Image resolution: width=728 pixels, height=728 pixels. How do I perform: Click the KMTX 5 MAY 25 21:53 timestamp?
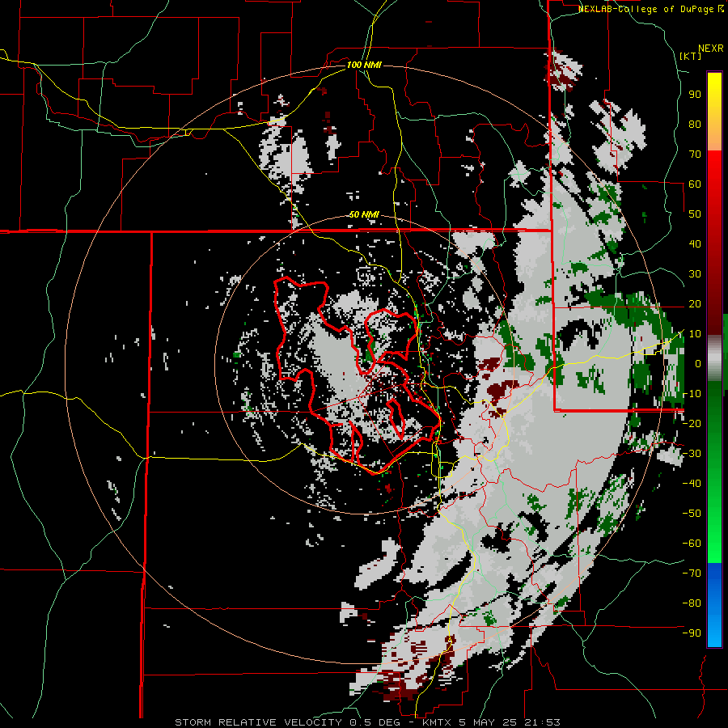(491, 722)
